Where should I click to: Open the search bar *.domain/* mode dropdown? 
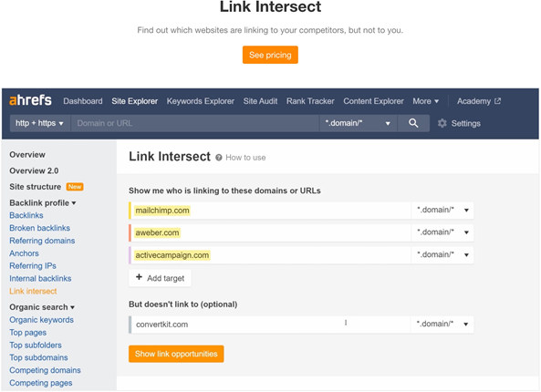(358, 123)
